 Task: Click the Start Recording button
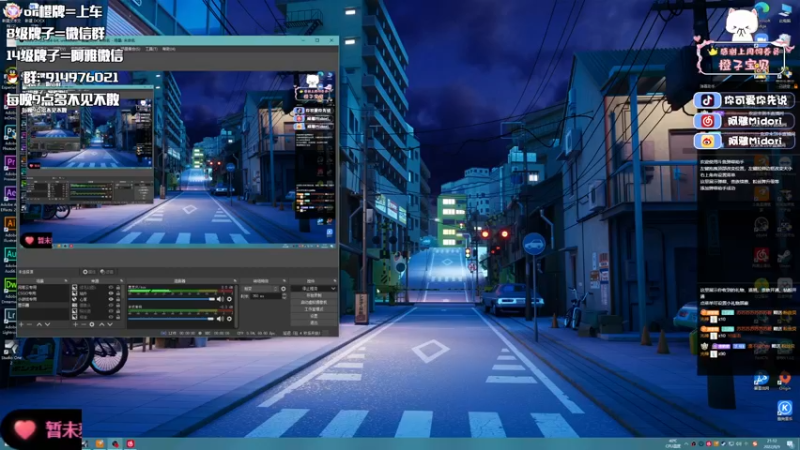314,295
